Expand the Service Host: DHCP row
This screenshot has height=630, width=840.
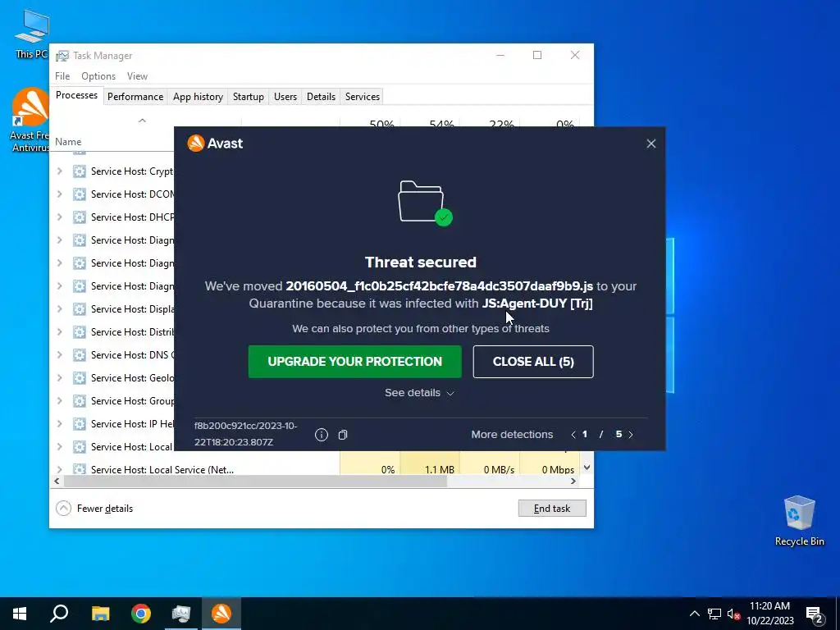[x=59, y=217]
